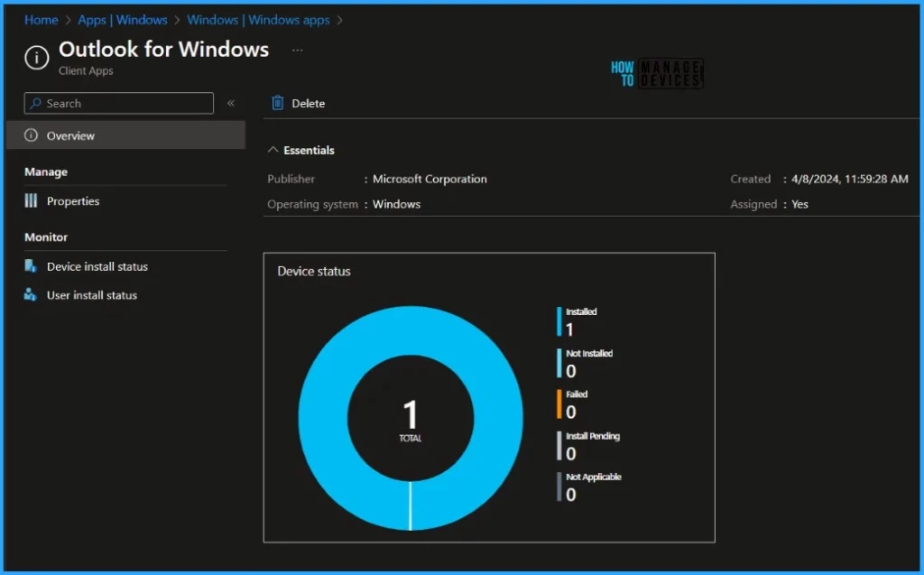Open Properties under Manage
Screen dimensions: 924x575
click(73, 201)
